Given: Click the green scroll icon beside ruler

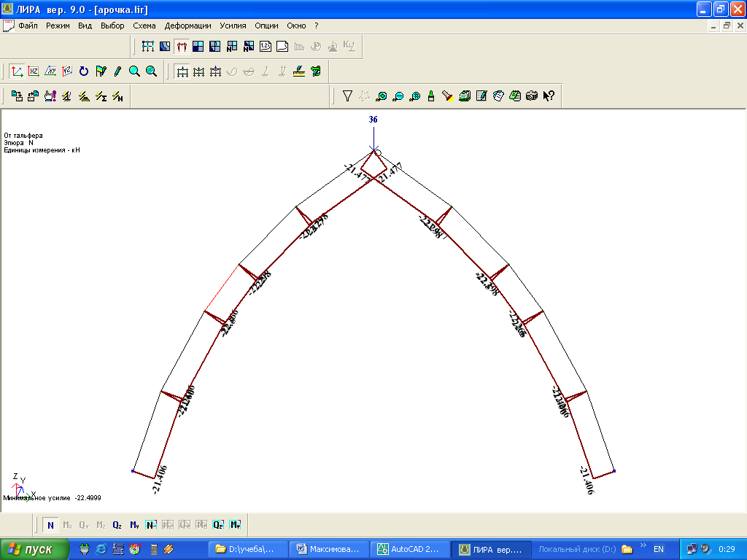Looking at the screenshot, I should pyautogui.click(x=315, y=71).
